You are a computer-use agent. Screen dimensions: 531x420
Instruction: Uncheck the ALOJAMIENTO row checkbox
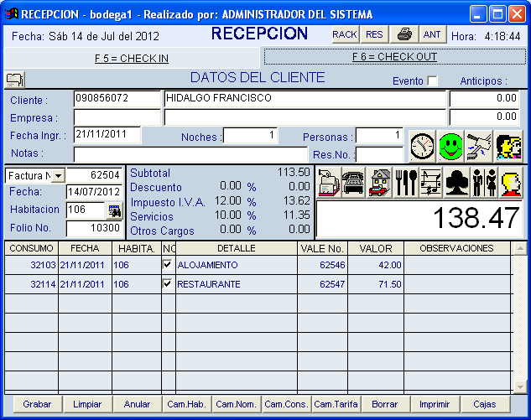click(x=167, y=265)
